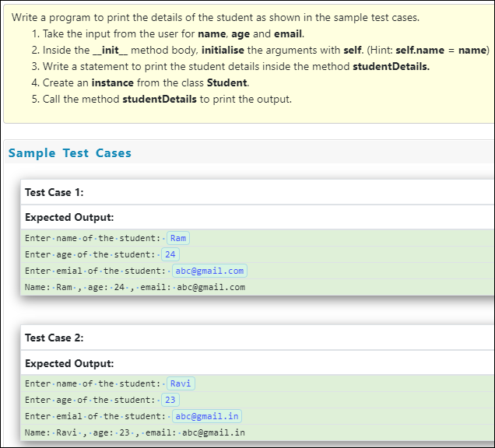
Task: Click the highlighted '24' age value
Action: (x=170, y=254)
